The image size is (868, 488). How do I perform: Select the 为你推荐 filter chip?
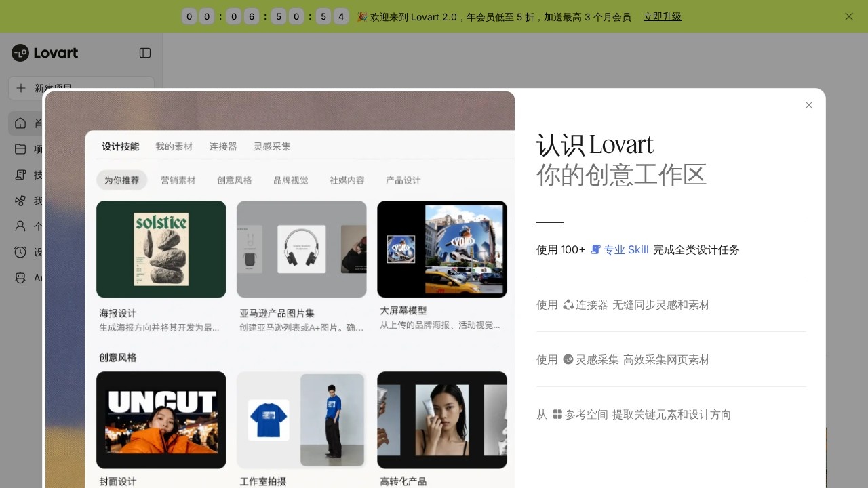pyautogui.click(x=121, y=180)
